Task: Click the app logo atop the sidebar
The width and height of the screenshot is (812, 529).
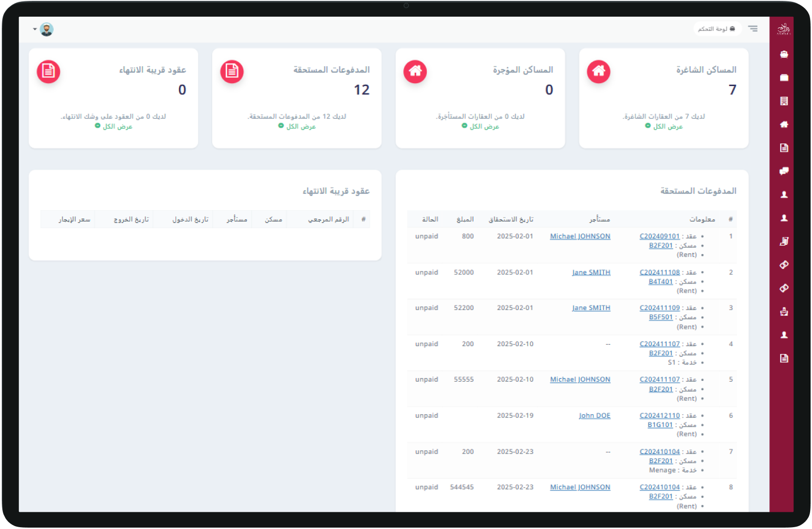Action: click(x=784, y=29)
